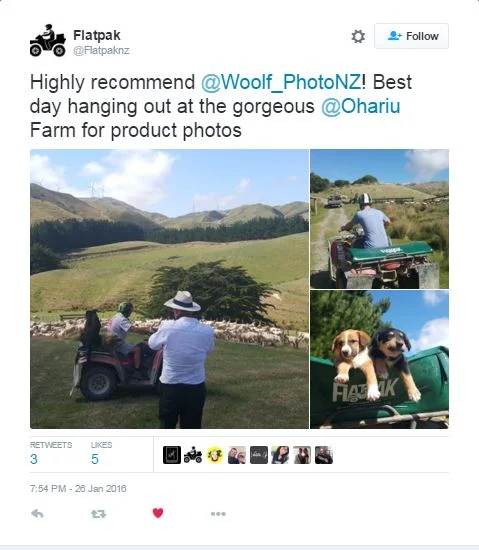Click the Flatpak quad bike profile avatar
Image resolution: width=479 pixels, height=550 pixels.
(x=48, y=40)
